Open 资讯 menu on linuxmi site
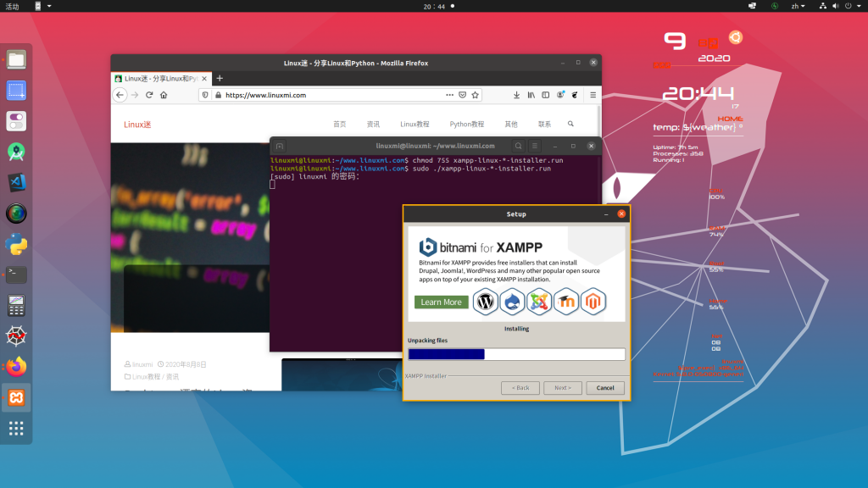868x488 pixels. 373,125
